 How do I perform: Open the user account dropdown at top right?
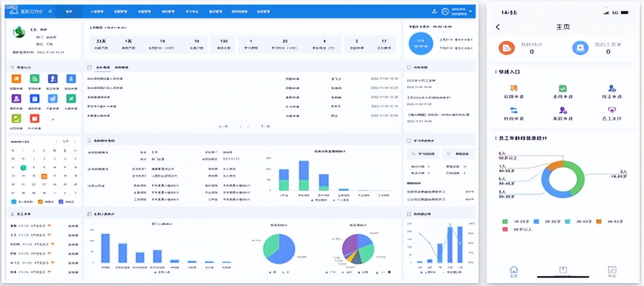470,11
